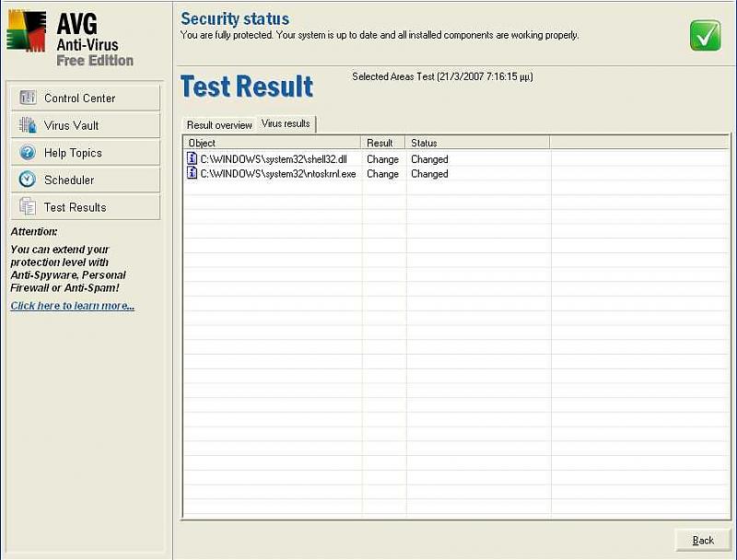Viewport: 737px width, 560px height.
Task: Open the Control Center
Action: pyautogui.click(x=85, y=98)
